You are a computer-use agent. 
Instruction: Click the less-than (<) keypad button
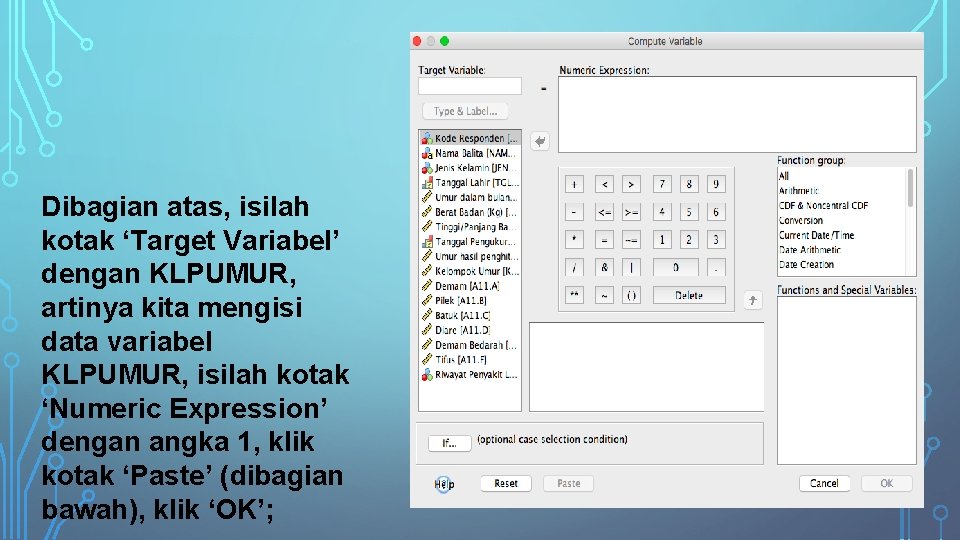point(604,184)
